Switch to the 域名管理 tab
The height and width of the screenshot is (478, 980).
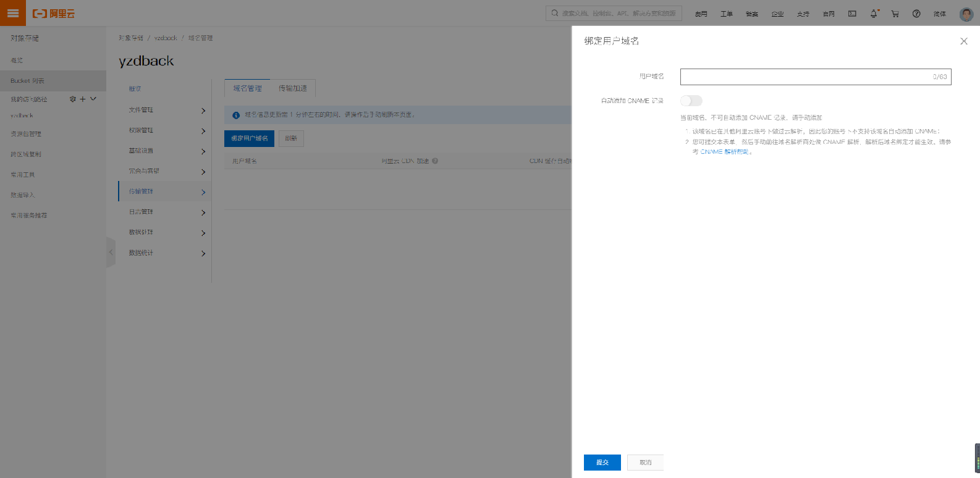[247, 88]
